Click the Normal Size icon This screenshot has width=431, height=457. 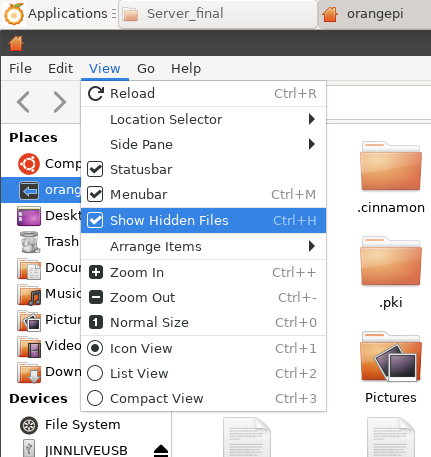(x=96, y=322)
